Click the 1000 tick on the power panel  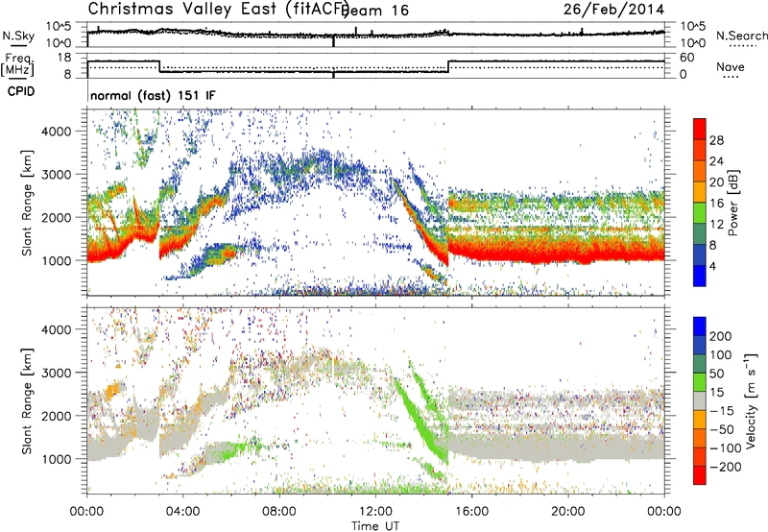tap(56, 260)
